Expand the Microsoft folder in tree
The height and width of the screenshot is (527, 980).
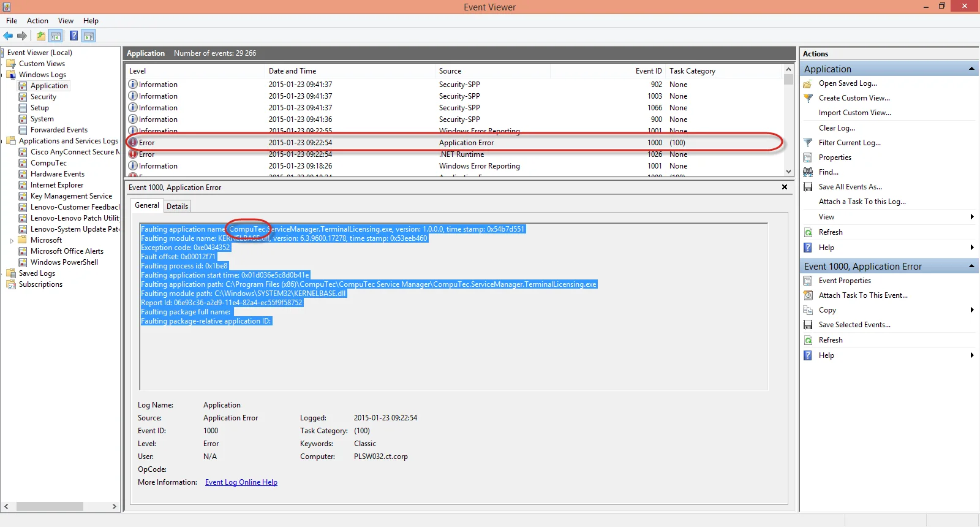coord(12,241)
